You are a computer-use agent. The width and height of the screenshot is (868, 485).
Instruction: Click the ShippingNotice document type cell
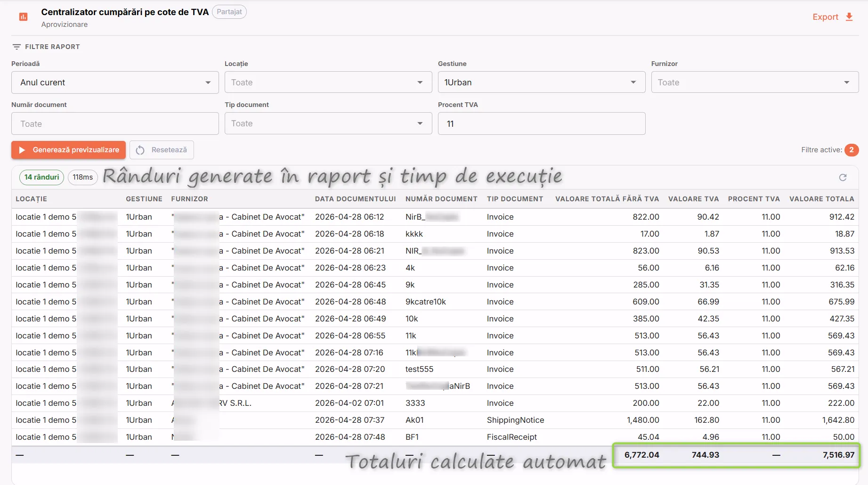[515, 420]
